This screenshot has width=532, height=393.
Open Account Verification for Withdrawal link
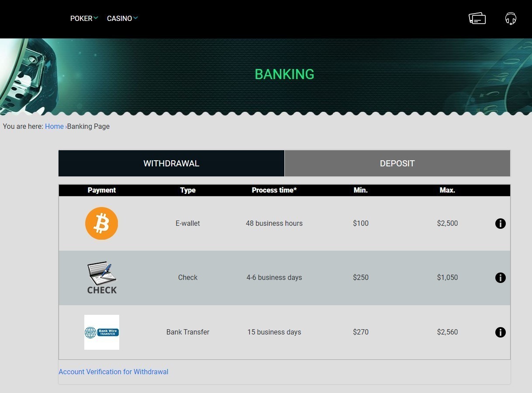[x=114, y=372]
